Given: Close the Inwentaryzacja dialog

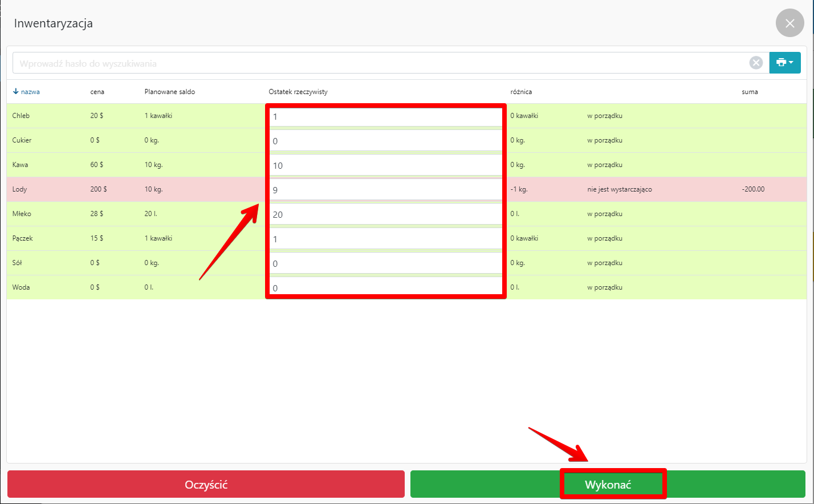Looking at the screenshot, I should 789,23.
